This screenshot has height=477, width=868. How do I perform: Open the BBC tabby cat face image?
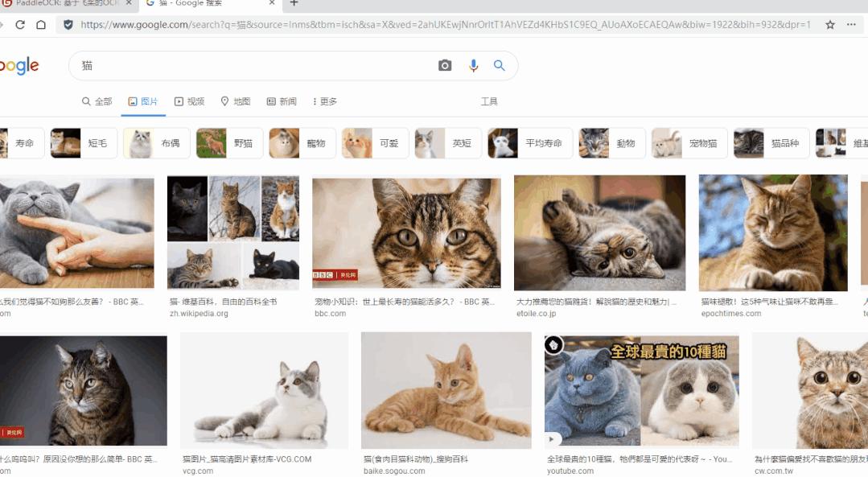[x=406, y=232]
